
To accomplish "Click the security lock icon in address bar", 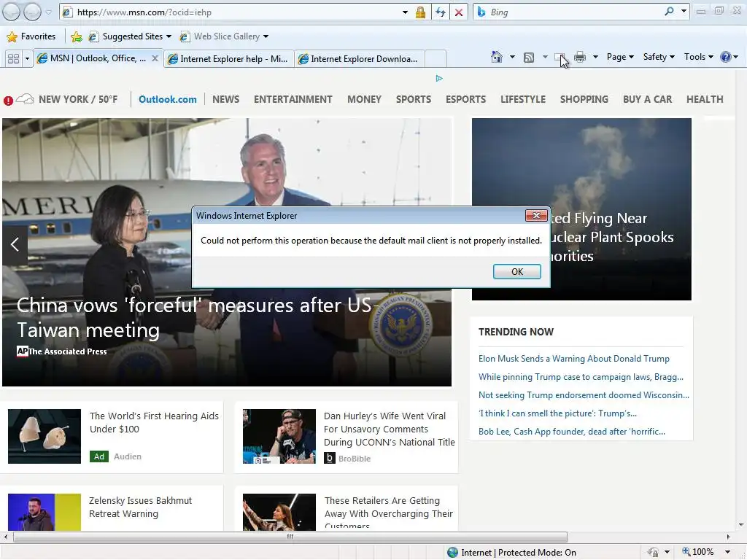I will click(420, 12).
